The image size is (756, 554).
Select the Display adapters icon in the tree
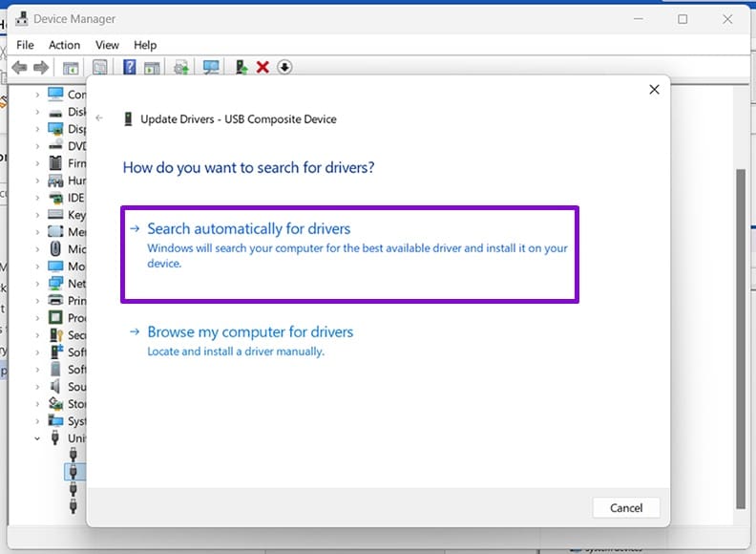pyautogui.click(x=55, y=129)
